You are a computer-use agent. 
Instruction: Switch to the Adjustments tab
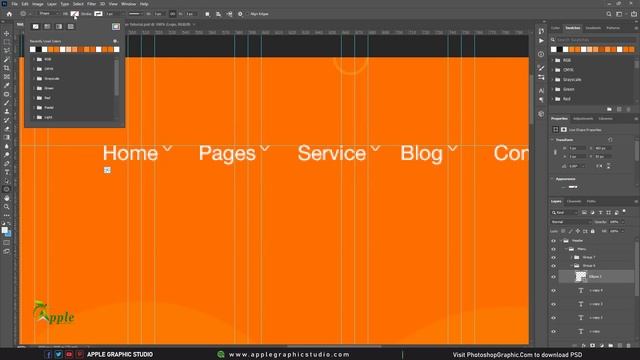[x=583, y=119]
